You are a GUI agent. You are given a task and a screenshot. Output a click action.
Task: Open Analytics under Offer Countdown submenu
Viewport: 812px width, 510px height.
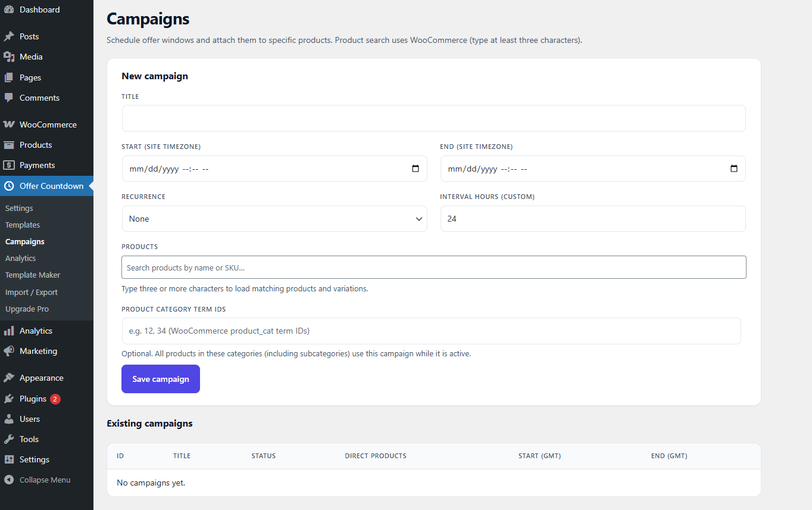pos(21,258)
